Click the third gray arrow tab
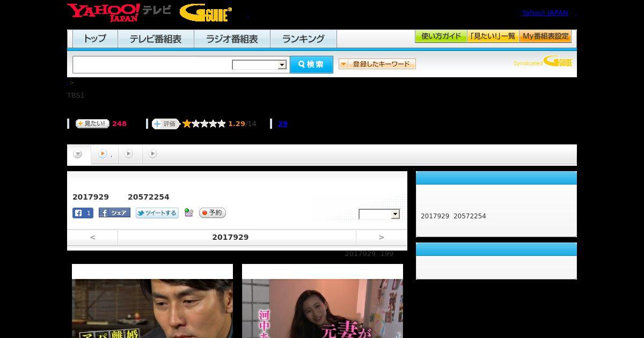Screen dimensions: 644x338 click(x=128, y=154)
